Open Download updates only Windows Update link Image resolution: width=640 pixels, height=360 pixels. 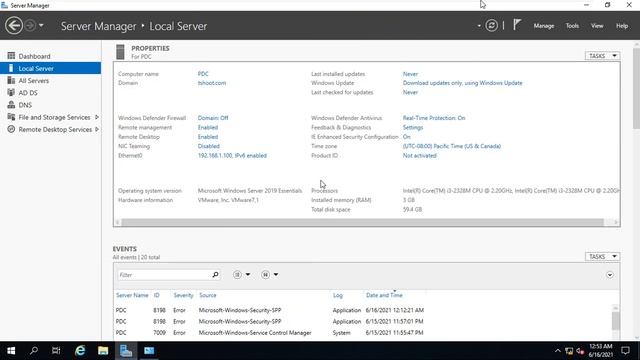(462, 83)
